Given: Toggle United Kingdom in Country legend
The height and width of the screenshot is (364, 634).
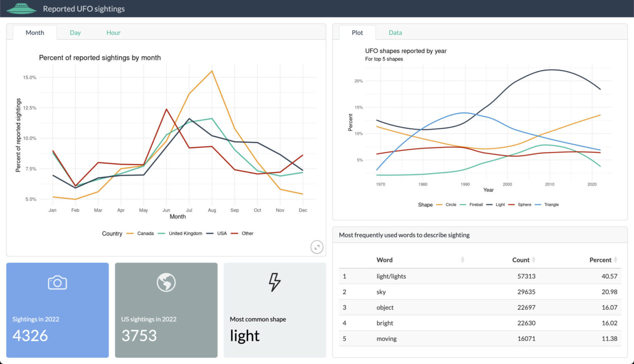Looking at the screenshot, I should coord(185,233).
